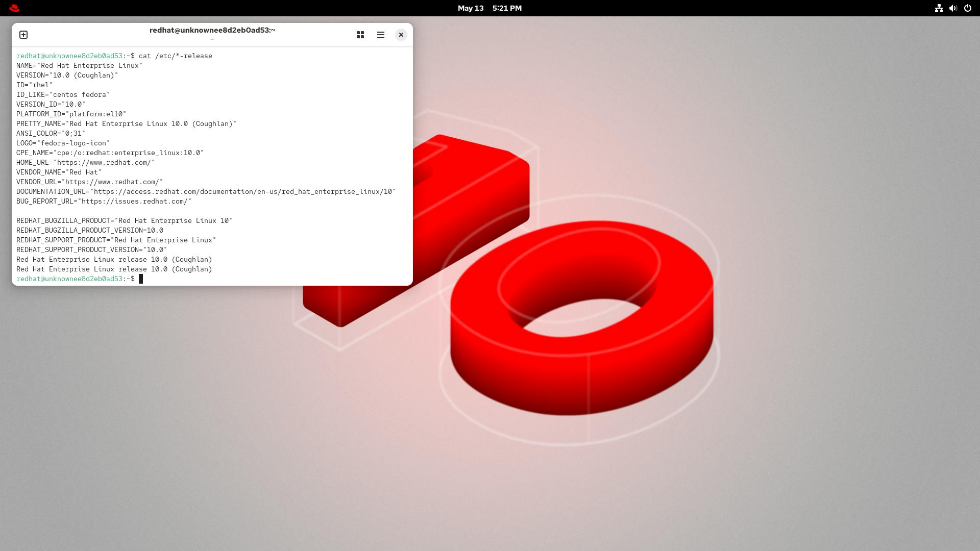Click the REDHAT_BUGZILLA_PRODUCT_VERSION line
Screen dimensions: 980x551
(90, 231)
